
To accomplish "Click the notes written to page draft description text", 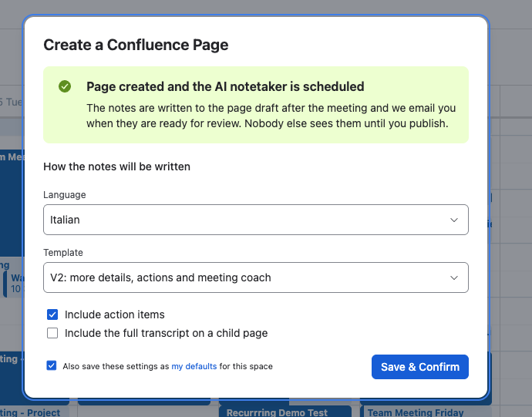I will point(271,116).
